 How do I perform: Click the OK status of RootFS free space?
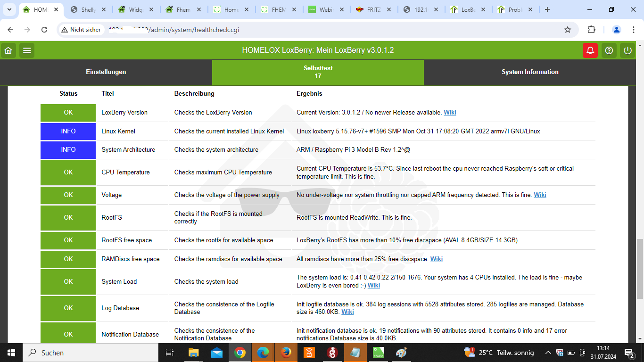(x=68, y=240)
